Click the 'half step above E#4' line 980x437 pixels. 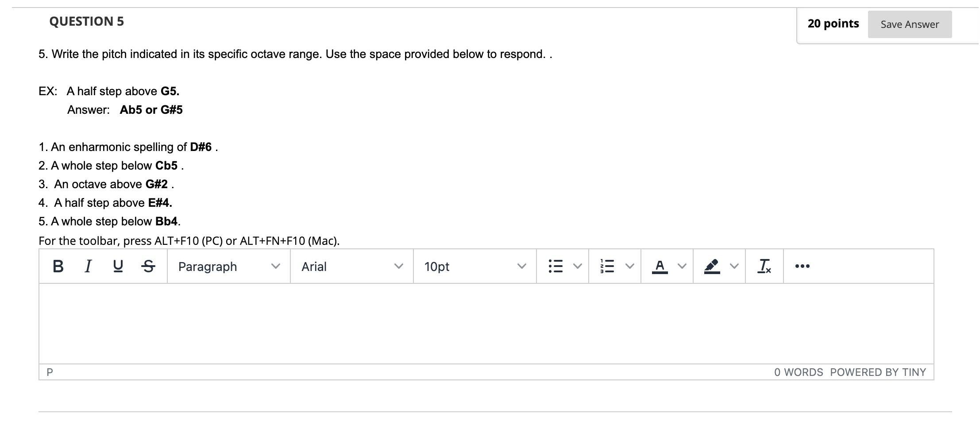(105, 203)
